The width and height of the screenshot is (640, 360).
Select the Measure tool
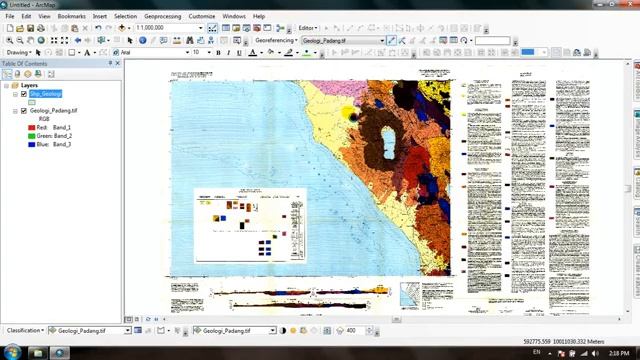[177, 40]
